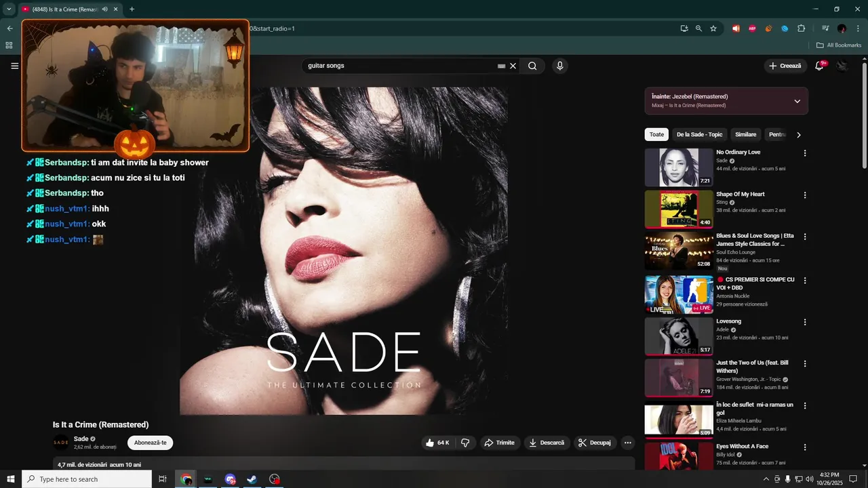
Task: Open the Chrome profile avatar
Action: [842, 28]
